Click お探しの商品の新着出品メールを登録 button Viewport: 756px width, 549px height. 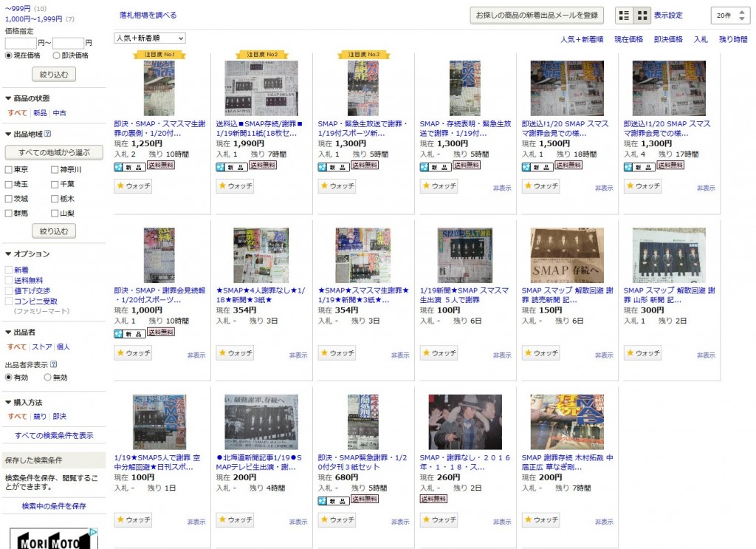537,16
